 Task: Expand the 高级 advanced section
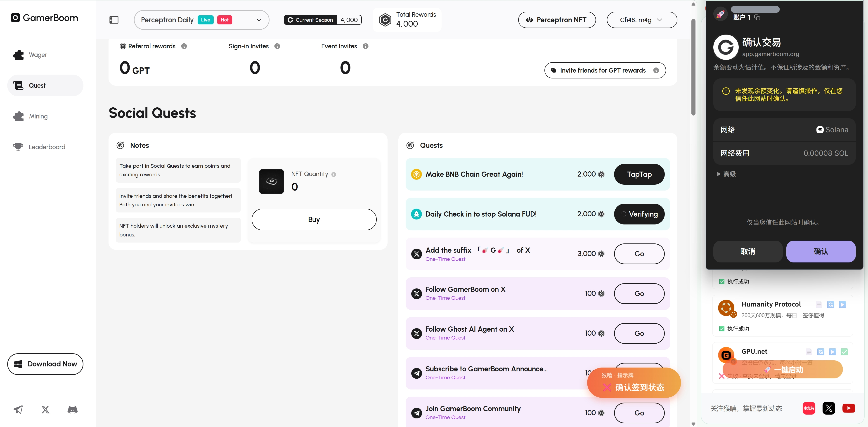(x=726, y=174)
